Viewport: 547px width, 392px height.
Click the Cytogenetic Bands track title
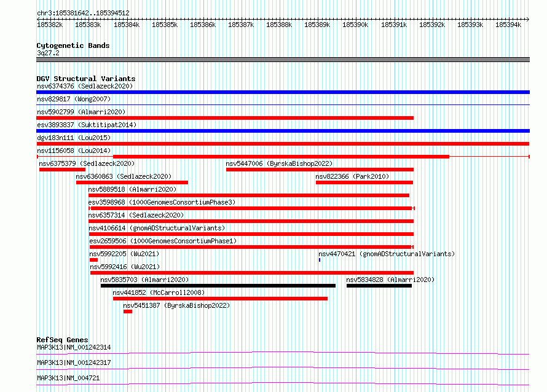tap(73, 45)
